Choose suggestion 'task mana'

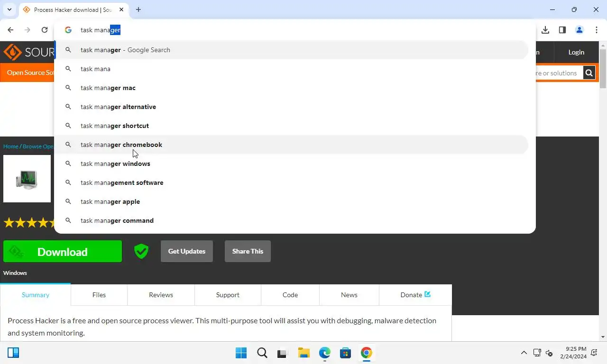(291, 69)
